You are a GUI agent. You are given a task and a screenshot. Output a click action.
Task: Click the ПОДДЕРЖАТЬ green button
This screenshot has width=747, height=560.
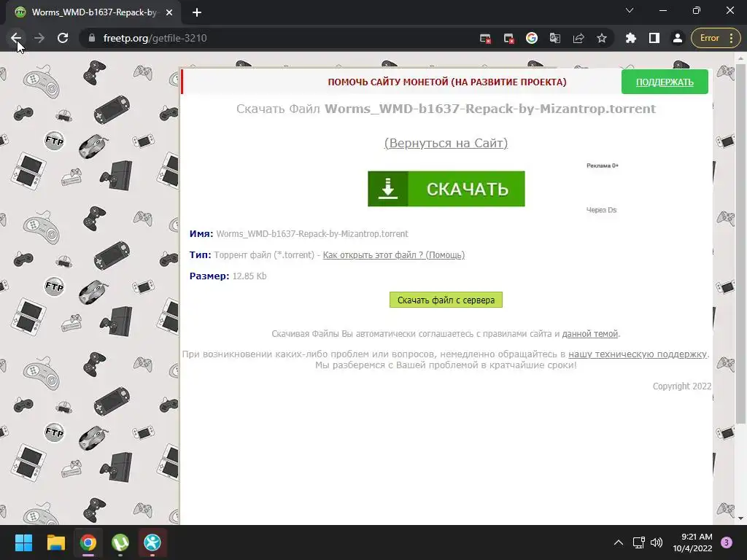pyautogui.click(x=665, y=82)
